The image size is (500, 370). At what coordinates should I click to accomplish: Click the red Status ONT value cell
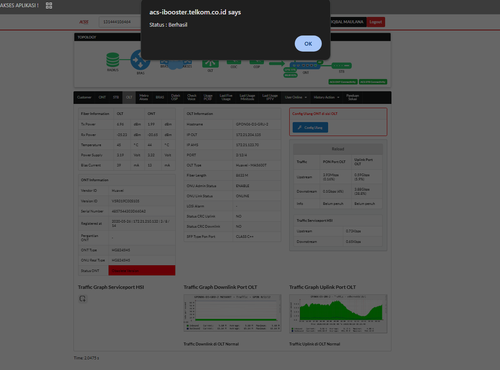tap(142, 270)
